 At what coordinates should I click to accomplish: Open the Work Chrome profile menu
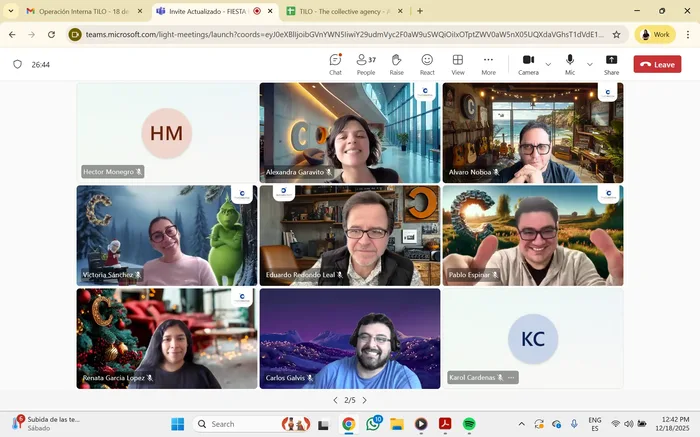(655, 34)
